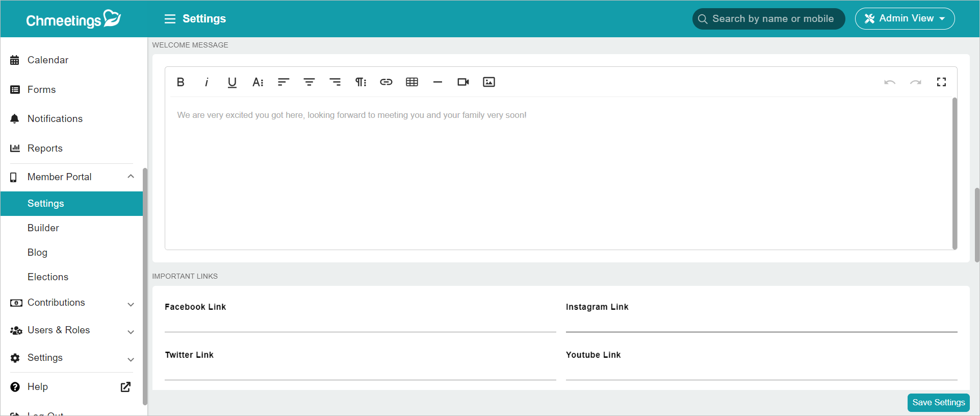Undo last editor change
Image resolution: width=980 pixels, height=416 pixels.
890,82
